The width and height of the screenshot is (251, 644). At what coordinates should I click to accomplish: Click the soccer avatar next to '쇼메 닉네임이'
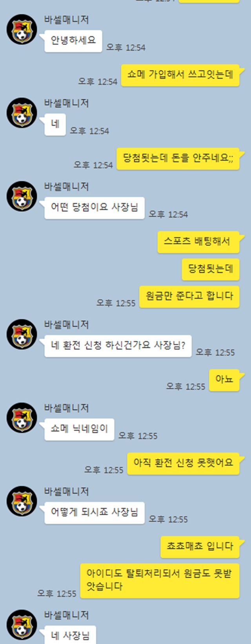(x=22, y=418)
